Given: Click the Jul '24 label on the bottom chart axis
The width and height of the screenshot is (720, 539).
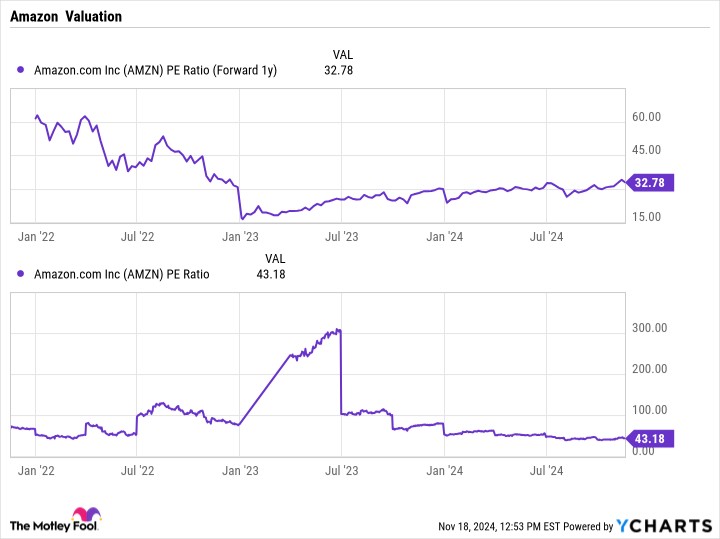Looking at the screenshot, I should click(x=546, y=471).
